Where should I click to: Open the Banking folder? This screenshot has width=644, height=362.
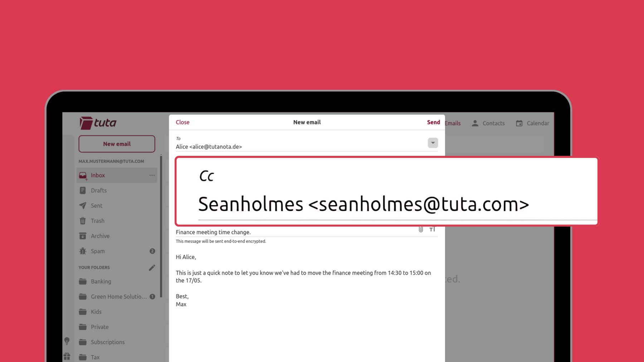tap(117, 282)
